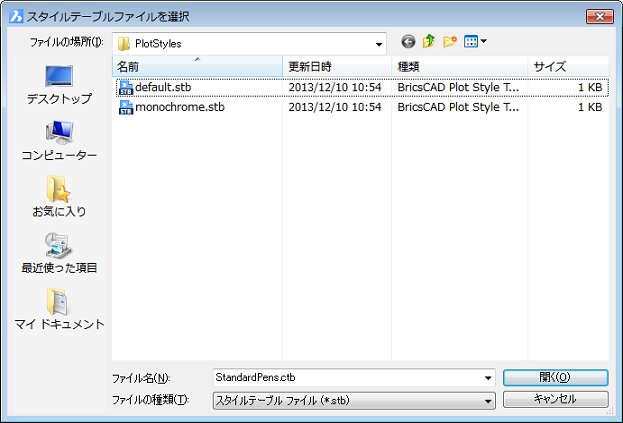Click the キャンセル cancel button

tap(555, 399)
